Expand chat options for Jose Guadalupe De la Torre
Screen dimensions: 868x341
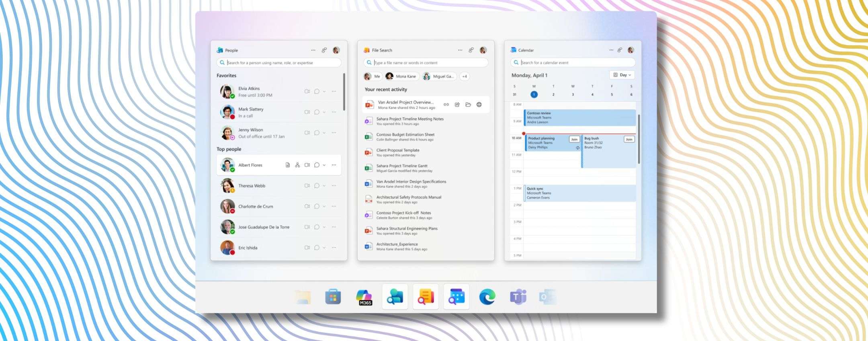click(324, 227)
